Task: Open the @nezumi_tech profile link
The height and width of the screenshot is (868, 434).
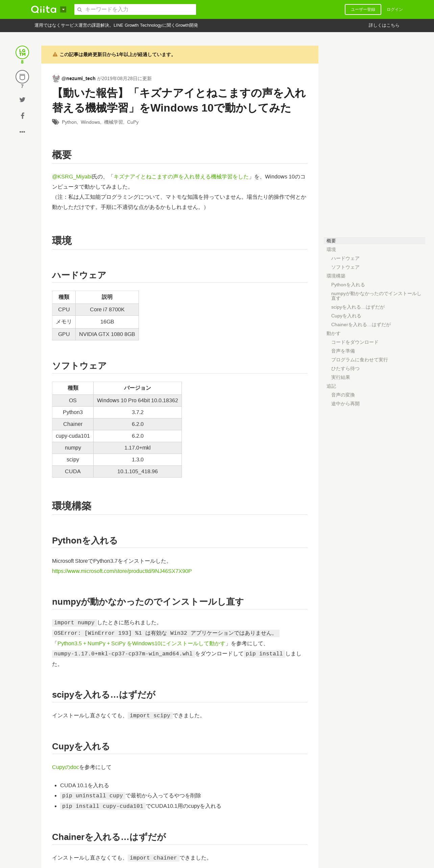Action: point(78,78)
